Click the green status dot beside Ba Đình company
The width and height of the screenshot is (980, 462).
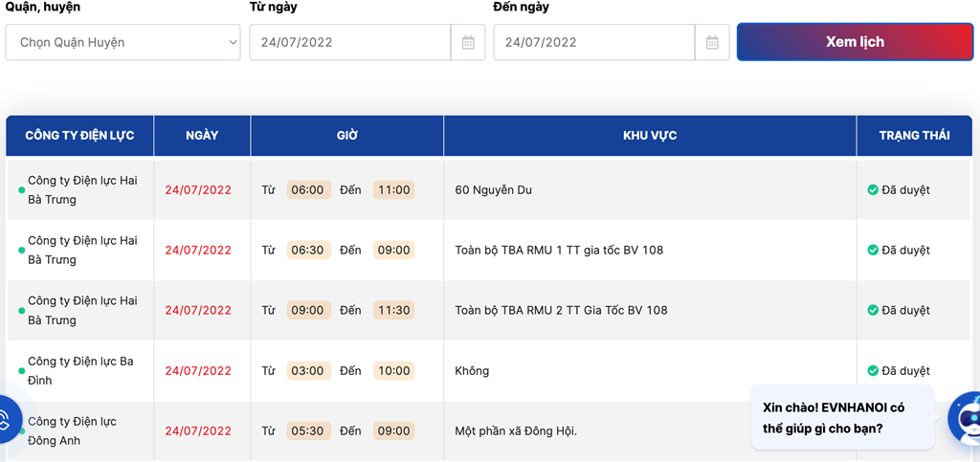click(x=22, y=371)
